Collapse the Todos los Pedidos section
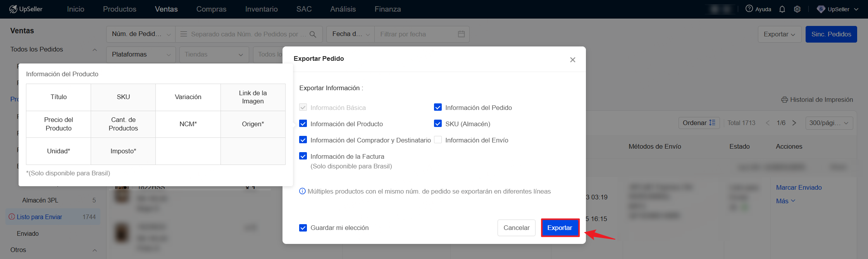This screenshot has height=259, width=868. (95, 50)
